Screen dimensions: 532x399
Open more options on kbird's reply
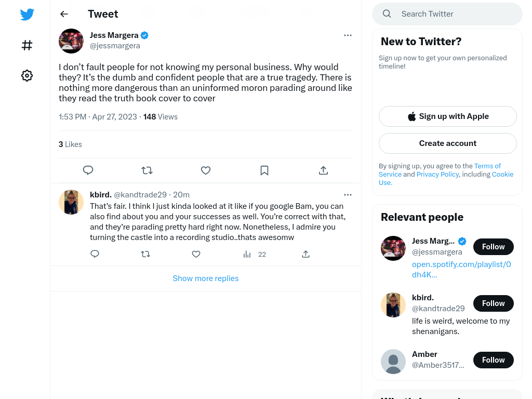(x=348, y=195)
